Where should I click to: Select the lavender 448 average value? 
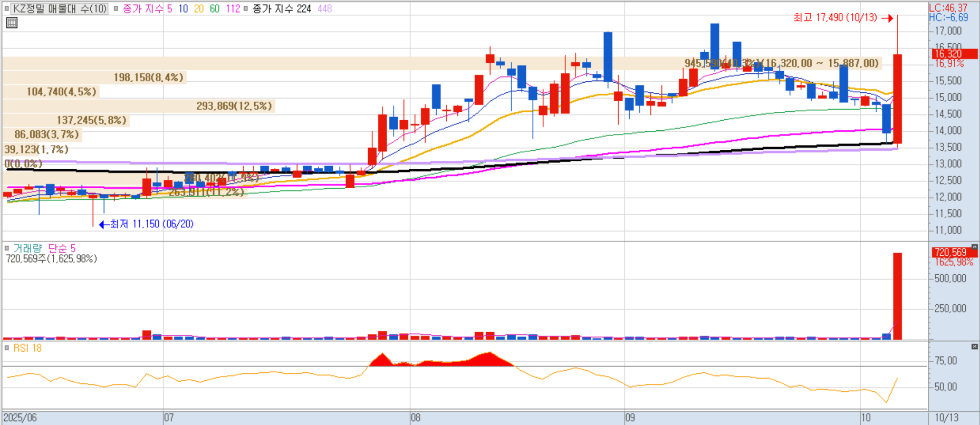pyautogui.click(x=325, y=8)
